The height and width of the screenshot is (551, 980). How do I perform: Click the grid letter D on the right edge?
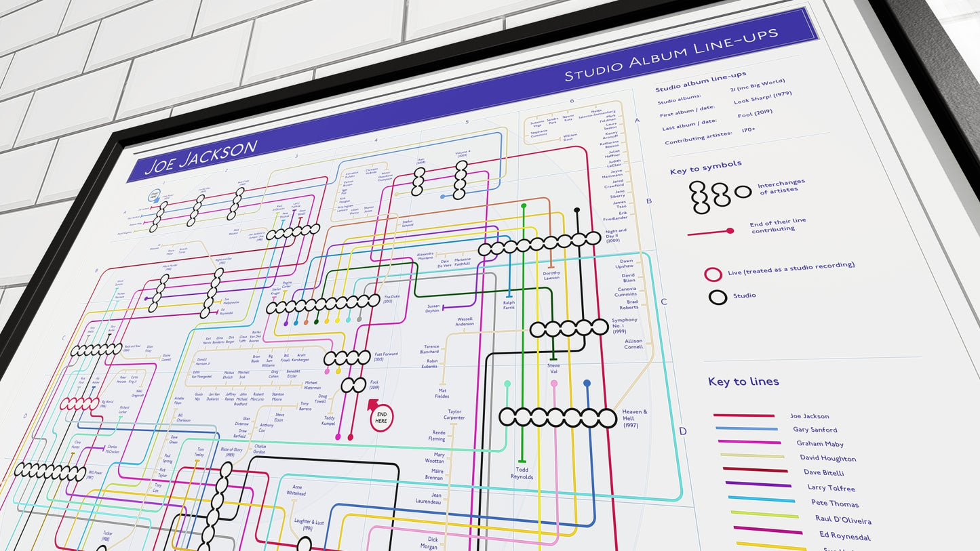[683, 431]
